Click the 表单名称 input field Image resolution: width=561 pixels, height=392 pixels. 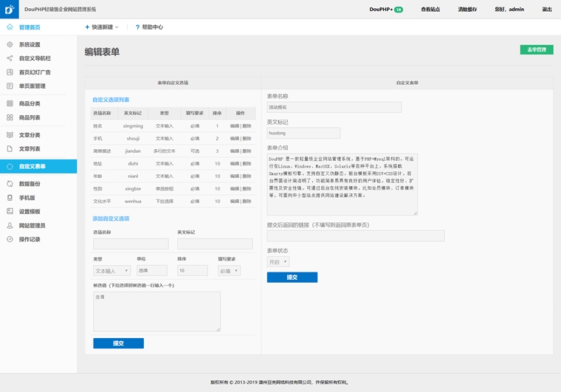click(334, 107)
